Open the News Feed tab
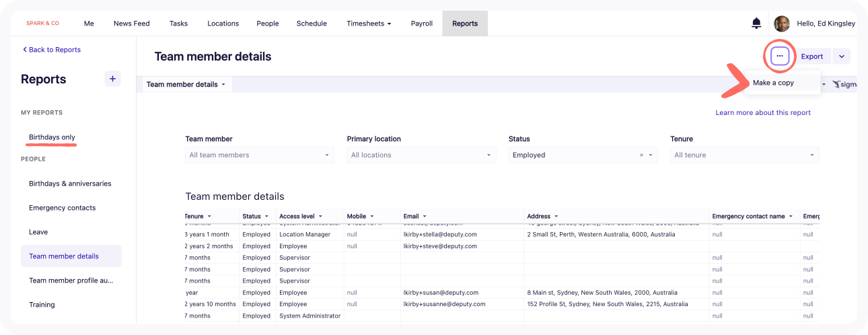 point(132,24)
